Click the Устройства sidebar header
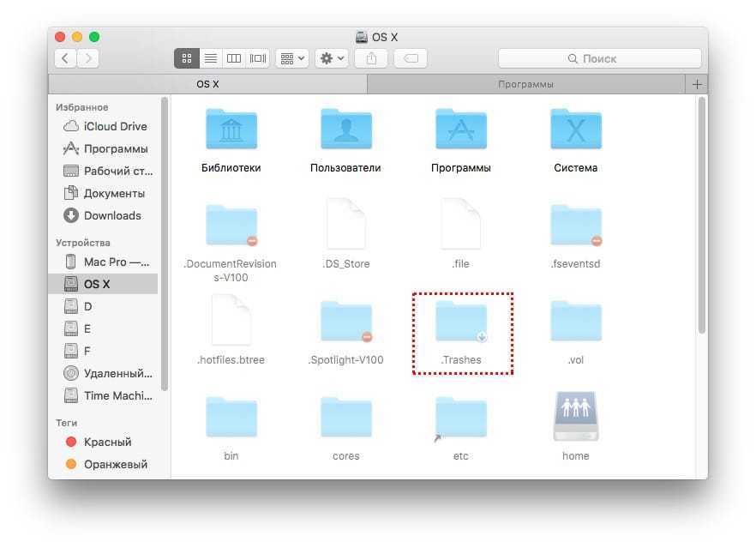Viewport: 756px width, 548px height. (x=83, y=243)
